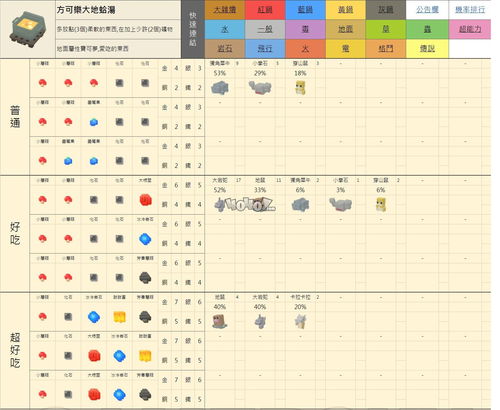500x410 pixels.
Task: Jump to the 岩石 rock type section
Action: click(225, 49)
